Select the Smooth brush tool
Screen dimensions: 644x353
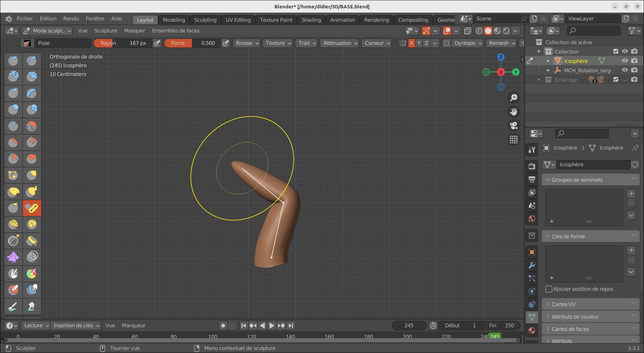(x=32, y=126)
